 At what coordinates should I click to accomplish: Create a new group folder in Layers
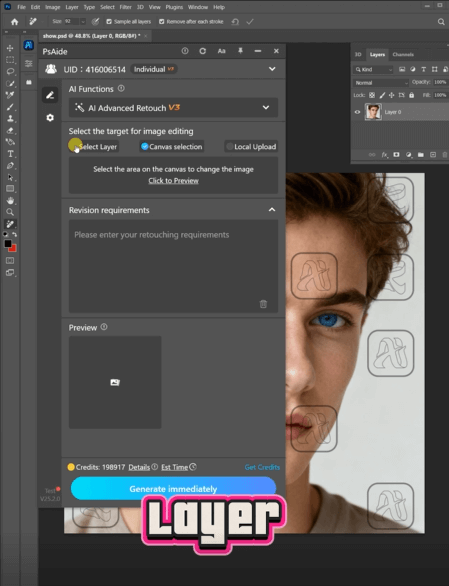click(x=421, y=155)
